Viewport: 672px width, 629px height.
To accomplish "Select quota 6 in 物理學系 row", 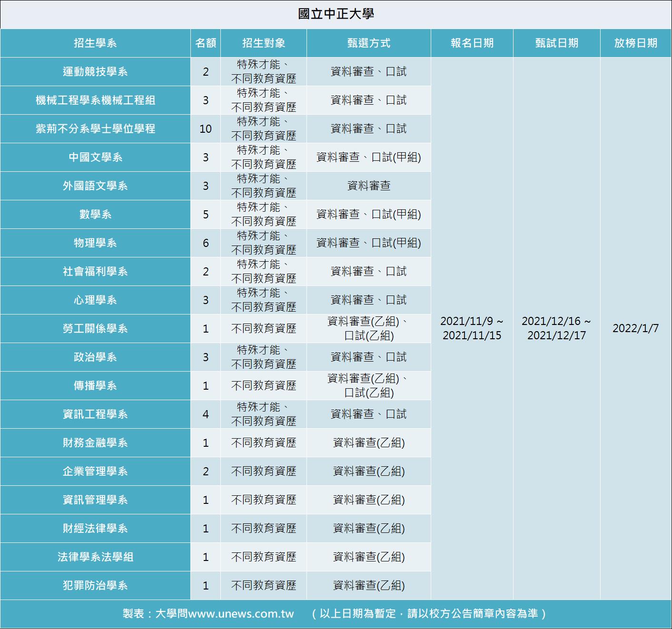I will click(206, 243).
